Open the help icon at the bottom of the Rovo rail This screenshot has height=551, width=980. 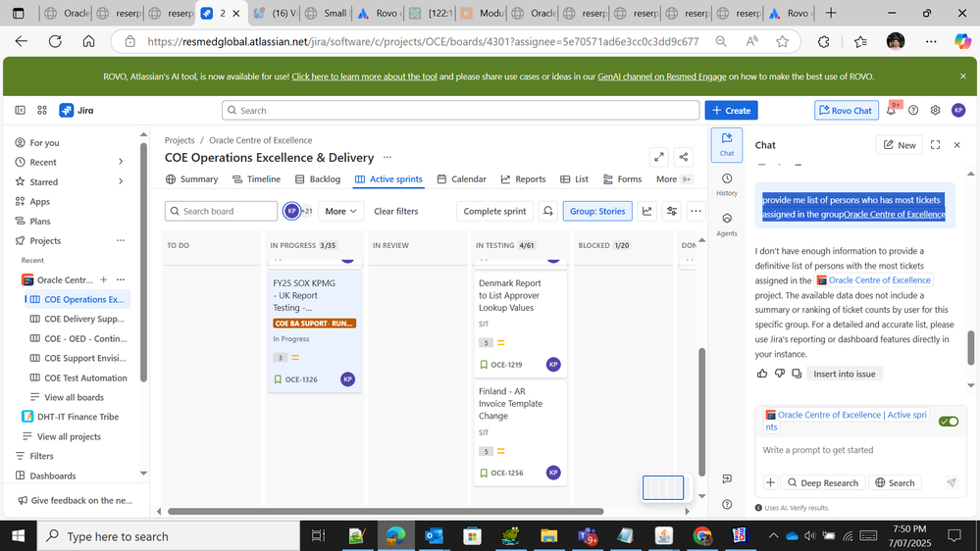(726, 504)
